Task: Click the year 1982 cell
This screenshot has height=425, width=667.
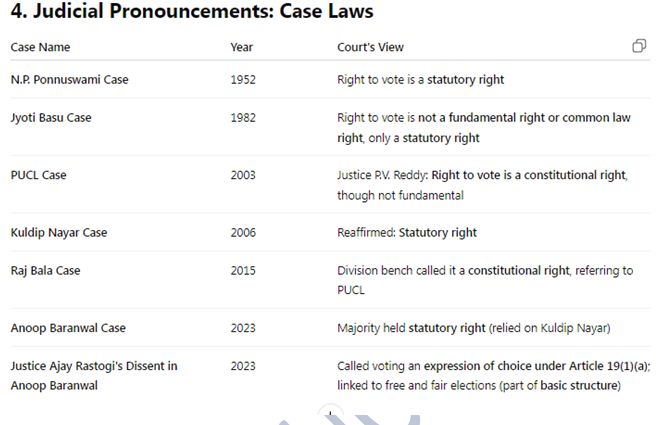Action: click(x=243, y=118)
